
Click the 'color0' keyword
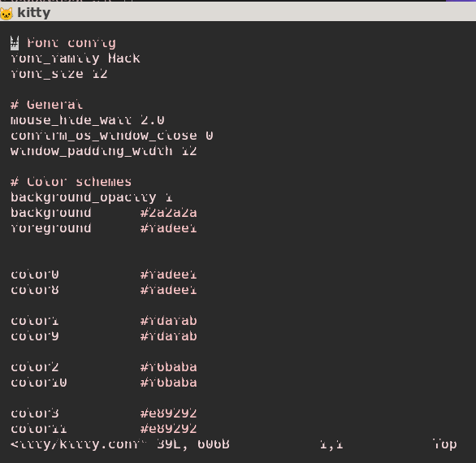tap(35, 275)
